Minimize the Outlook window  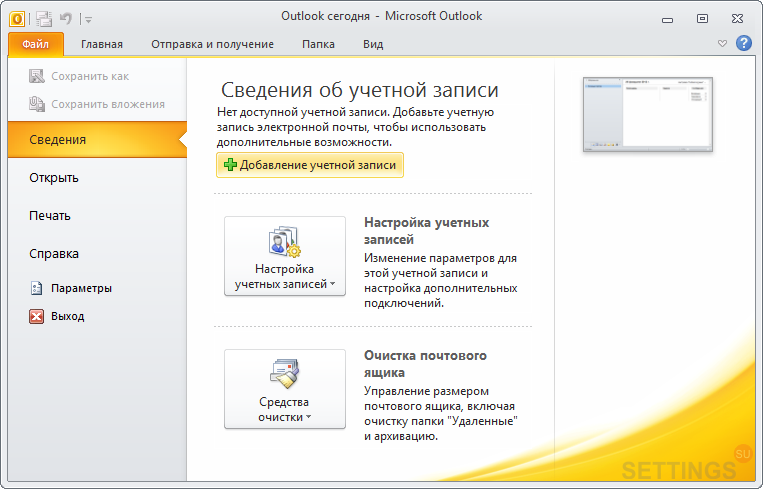tap(667, 20)
